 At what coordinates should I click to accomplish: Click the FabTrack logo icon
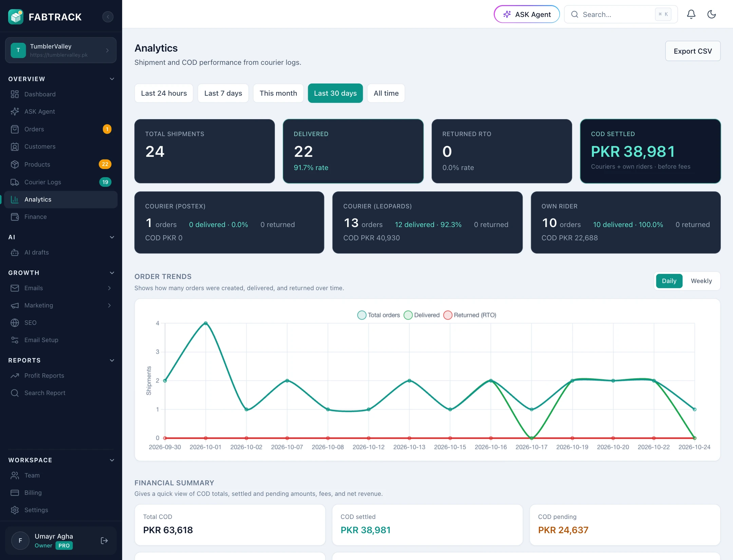pyautogui.click(x=16, y=17)
